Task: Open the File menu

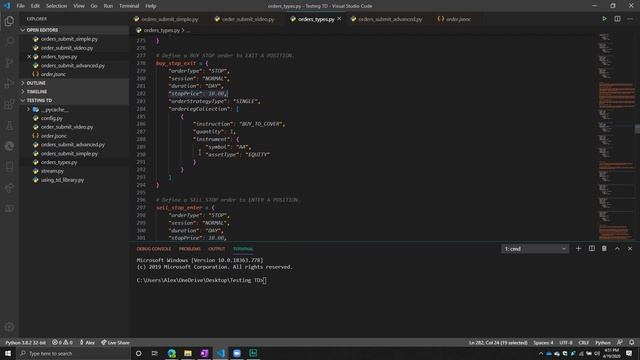Action: pyautogui.click(x=20, y=6)
